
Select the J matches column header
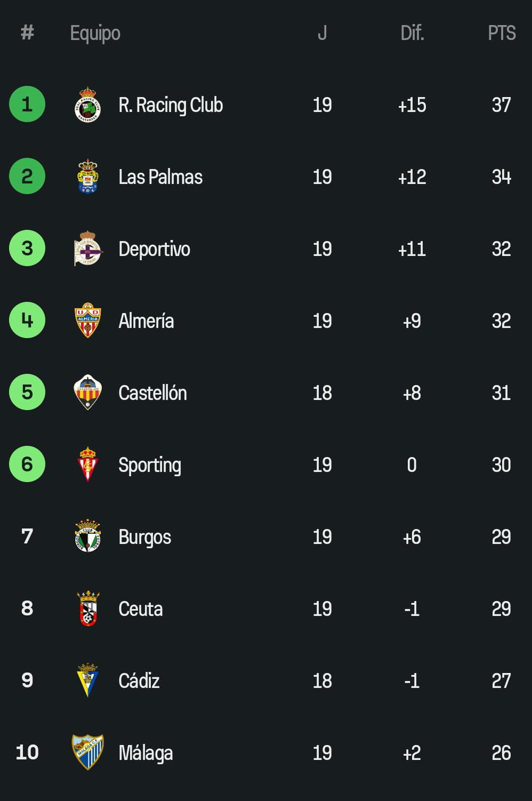click(x=322, y=33)
